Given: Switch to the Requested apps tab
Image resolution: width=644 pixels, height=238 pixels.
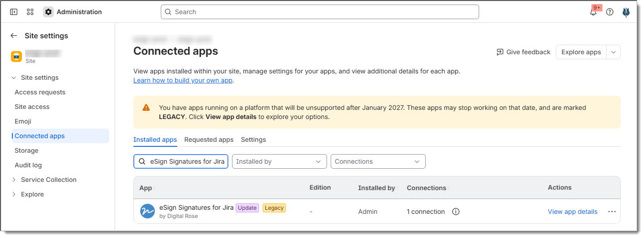Looking at the screenshot, I should 209,140.
